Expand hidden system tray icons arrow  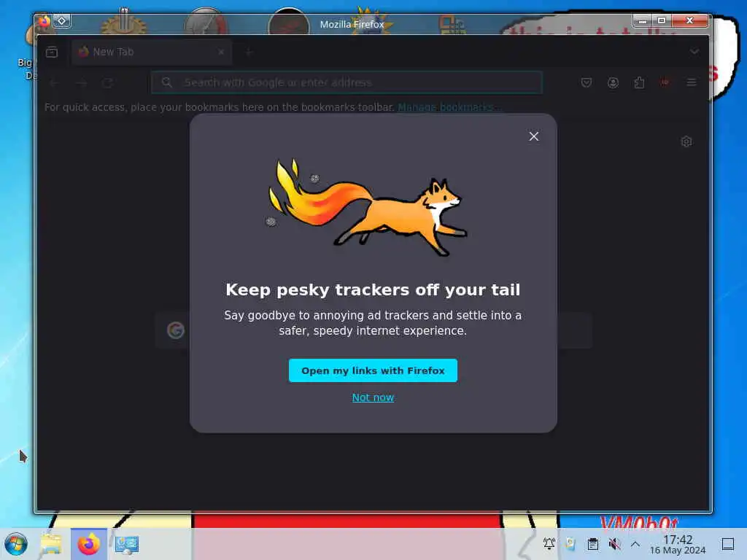[635, 543]
